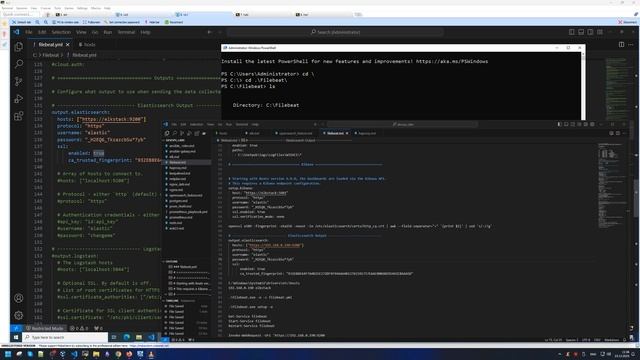The image size is (640, 360).
Task: Open Task View on the inner taskbar
Action: point(114,338)
